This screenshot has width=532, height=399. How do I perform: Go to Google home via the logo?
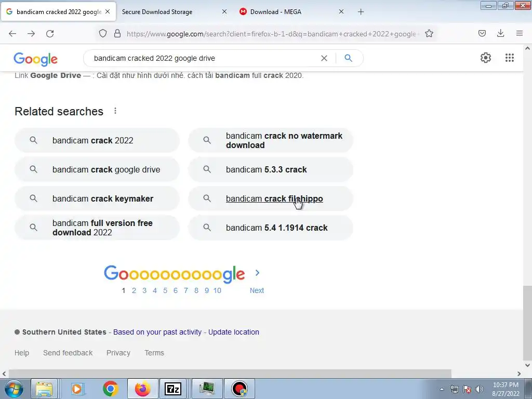pyautogui.click(x=36, y=59)
